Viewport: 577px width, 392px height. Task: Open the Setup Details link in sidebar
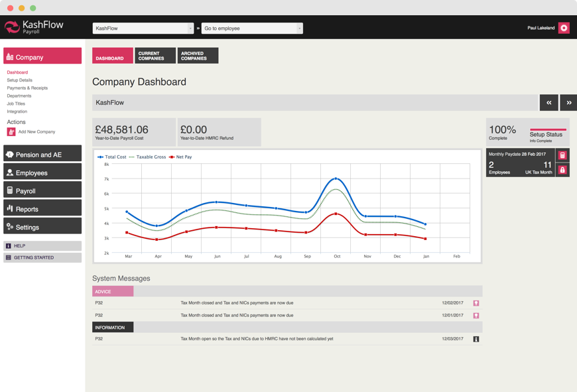pyautogui.click(x=19, y=80)
